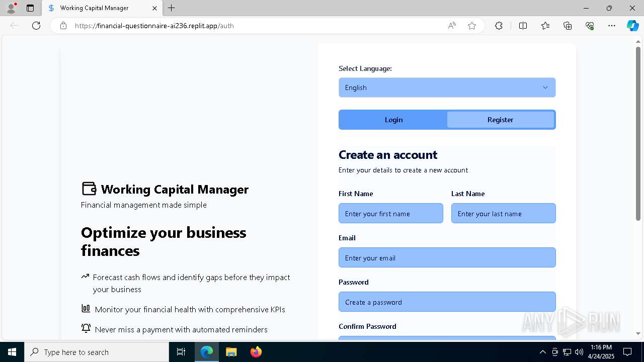Add this page to favorites
Screen dimensions: 644x362
pyautogui.click(x=472, y=26)
